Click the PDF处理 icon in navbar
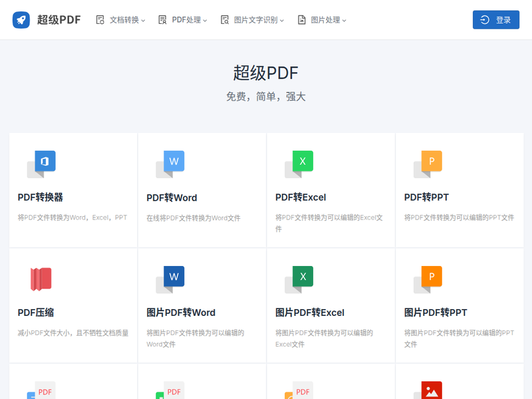The width and height of the screenshot is (532, 399). [162, 20]
